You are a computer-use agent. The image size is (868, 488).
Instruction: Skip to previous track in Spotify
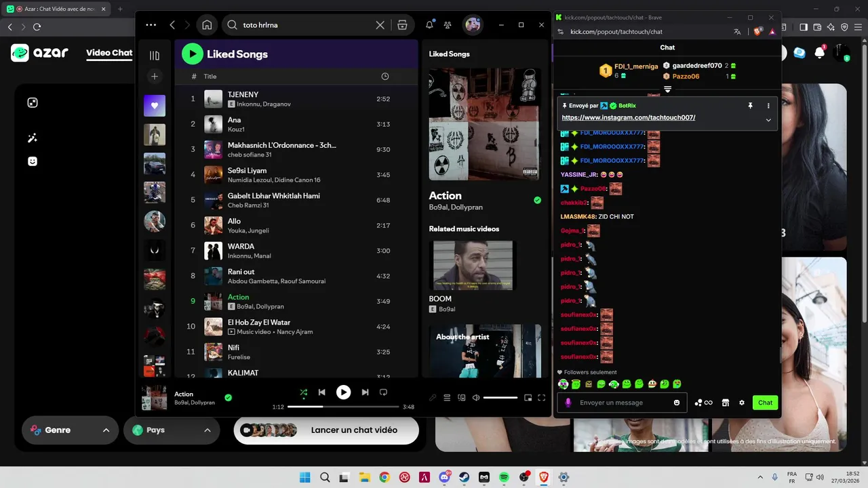(x=322, y=392)
